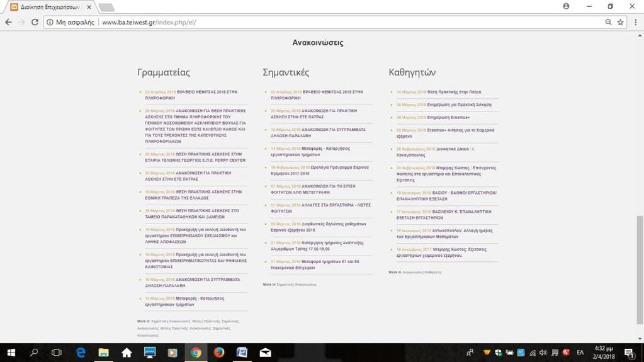The image size is (644, 362).
Task: Open ΑΛΛΑΓΕΣ ΣΤΑ ΕΡΓΑΣΤΗΡΙΑ - ΛΙΣΤΕΣ ΦΟΙΤΗΤΩΝ
Action: tap(320, 208)
